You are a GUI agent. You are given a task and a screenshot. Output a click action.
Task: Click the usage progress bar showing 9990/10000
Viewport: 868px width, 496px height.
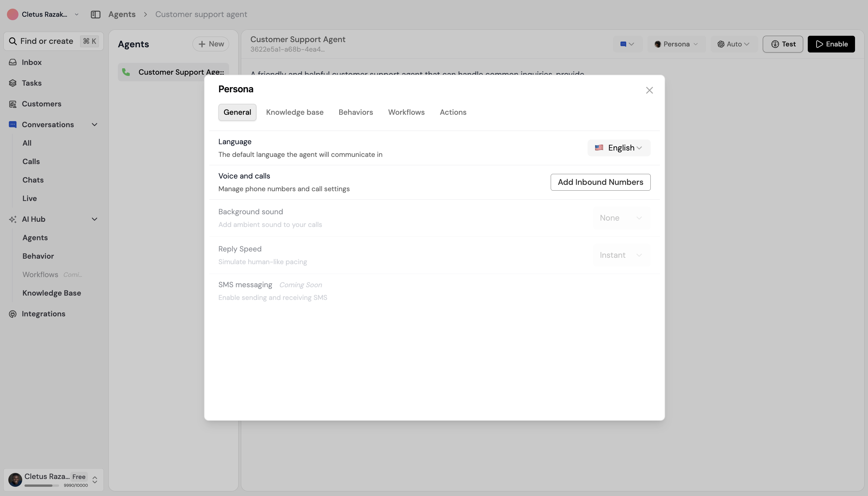(x=41, y=485)
